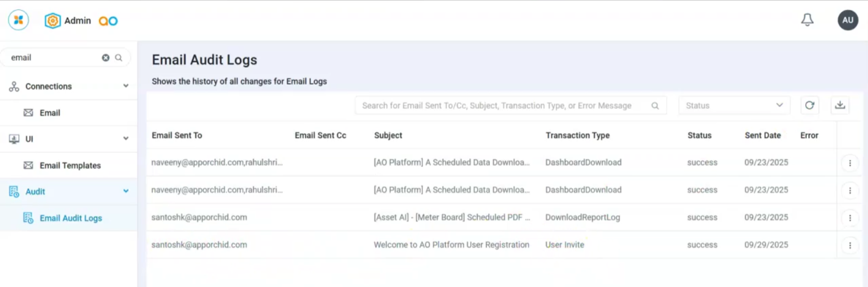Open the AU user avatar menu
The height and width of the screenshot is (287, 868).
tap(848, 20)
